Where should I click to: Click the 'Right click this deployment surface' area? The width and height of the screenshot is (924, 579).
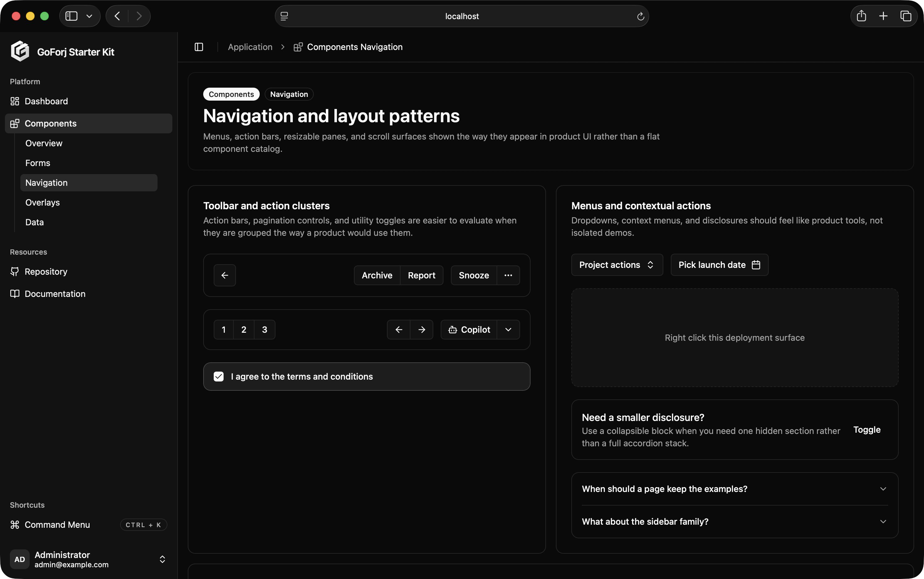point(735,338)
